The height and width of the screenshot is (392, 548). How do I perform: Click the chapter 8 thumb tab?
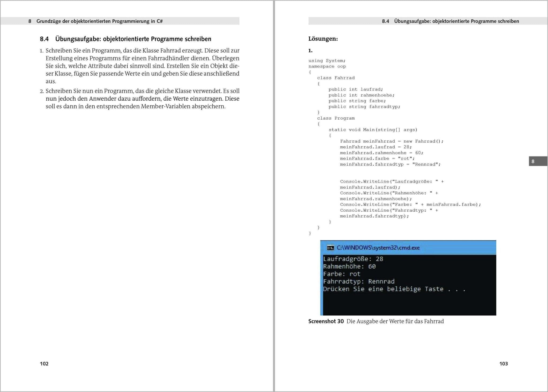(538, 161)
